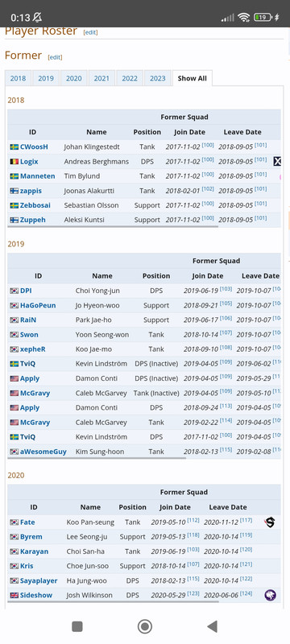This screenshot has width=290, height=644.
Task: Open reference [105] beside HaGoPeun join date
Action: pos(226,303)
